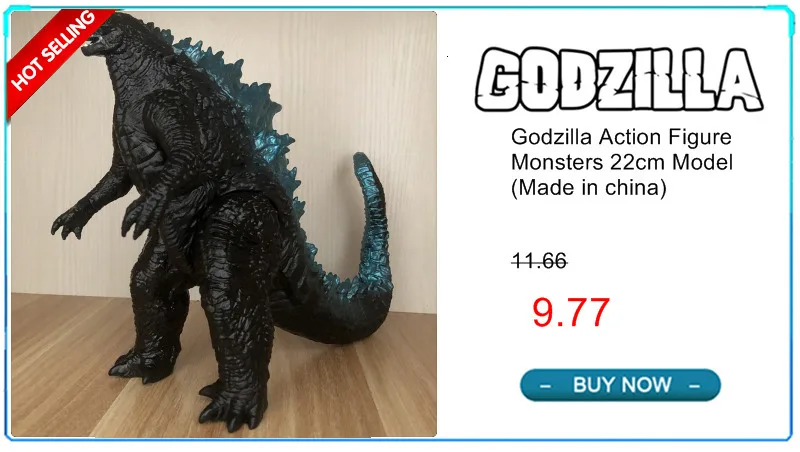Image resolution: width=800 pixels, height=452 pixels.
Task: Select the struck-through 11.66 old price
Action: point(539,261)
